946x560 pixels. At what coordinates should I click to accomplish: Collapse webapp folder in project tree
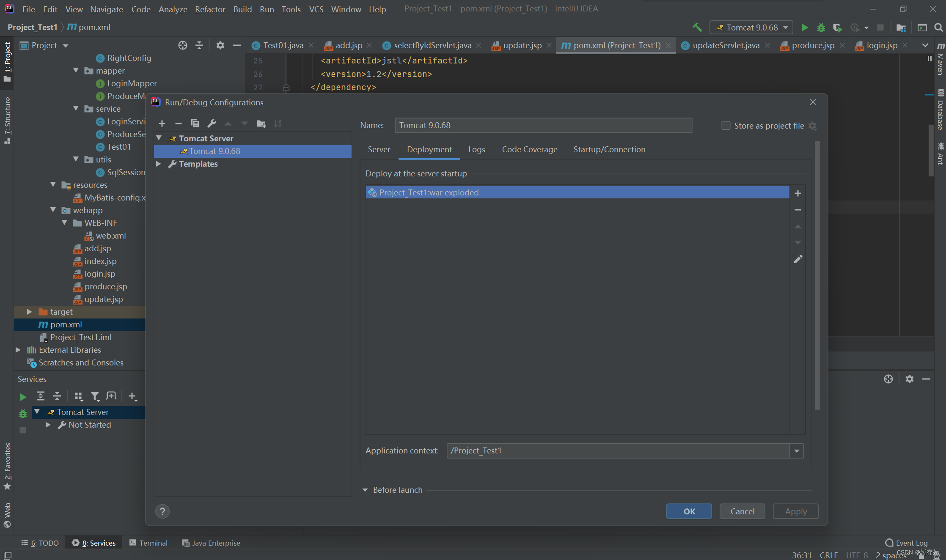click(53, 210)
